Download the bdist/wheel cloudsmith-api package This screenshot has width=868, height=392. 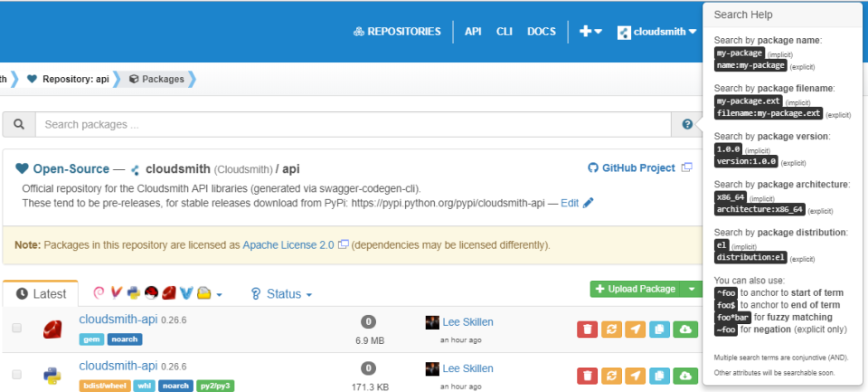[685, 374]
